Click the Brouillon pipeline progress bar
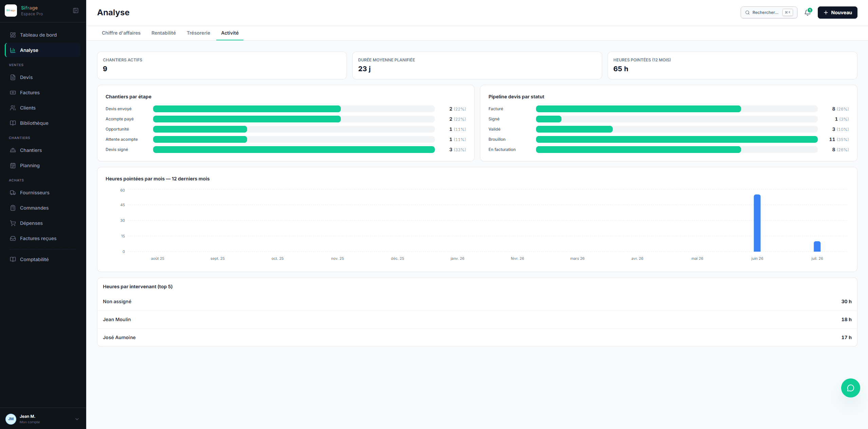 pos(677,139)
